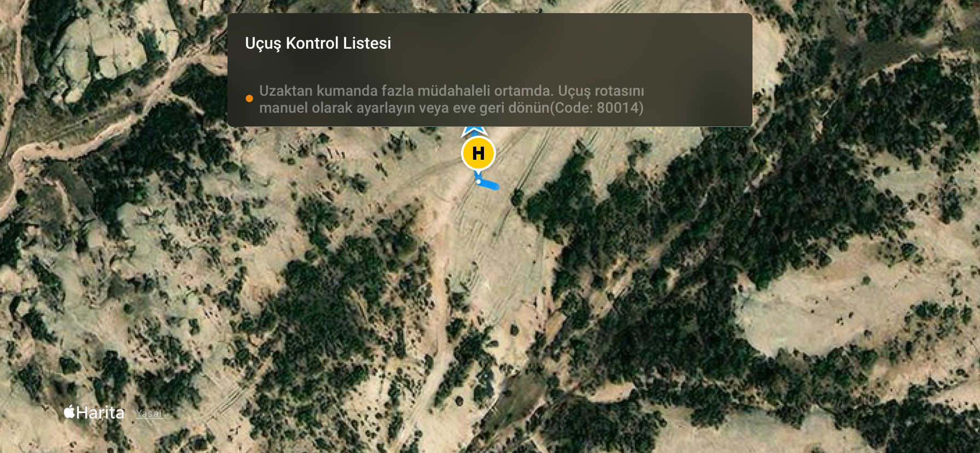Select the blue aircraft arrow icon

(474, 131)
